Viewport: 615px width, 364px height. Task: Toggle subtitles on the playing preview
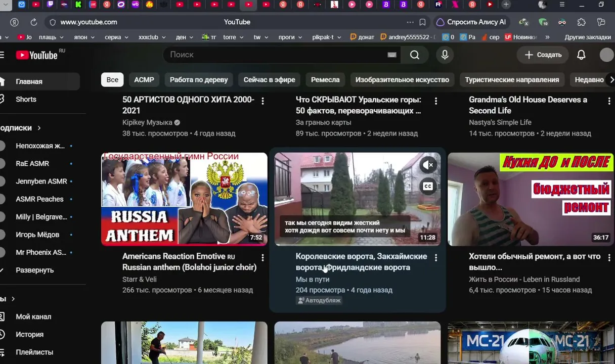(428, 187)
